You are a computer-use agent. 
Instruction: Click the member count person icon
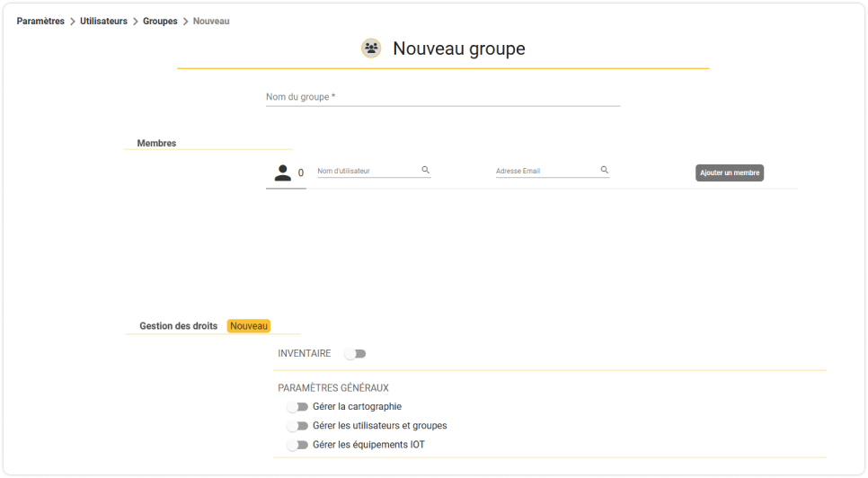pyautogui.click(x=282, y=173)
